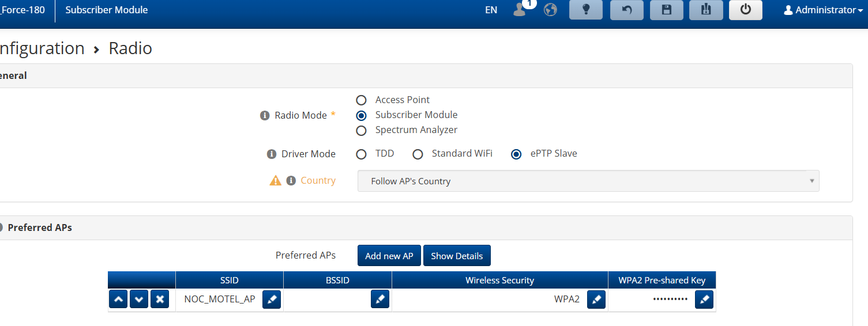Open the EN language selector
This screenshot has height=326, width=868.
tap(491, 10)
